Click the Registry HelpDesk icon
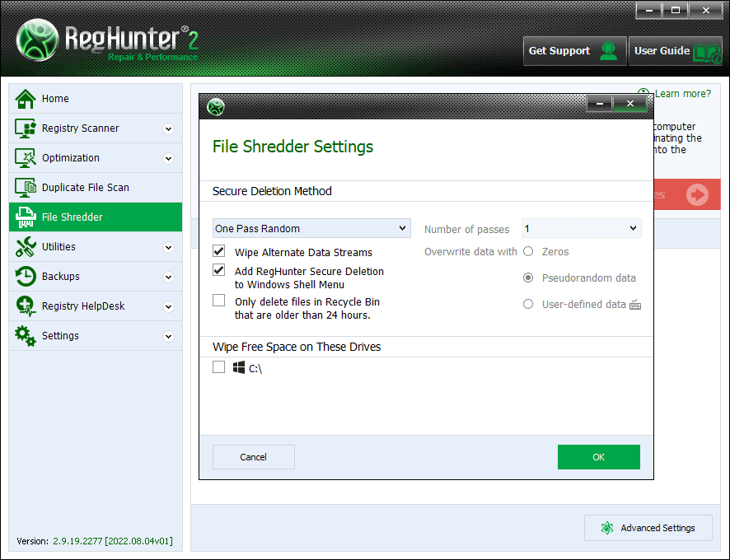This screenshot has height=560, width=730. point(26,306)
